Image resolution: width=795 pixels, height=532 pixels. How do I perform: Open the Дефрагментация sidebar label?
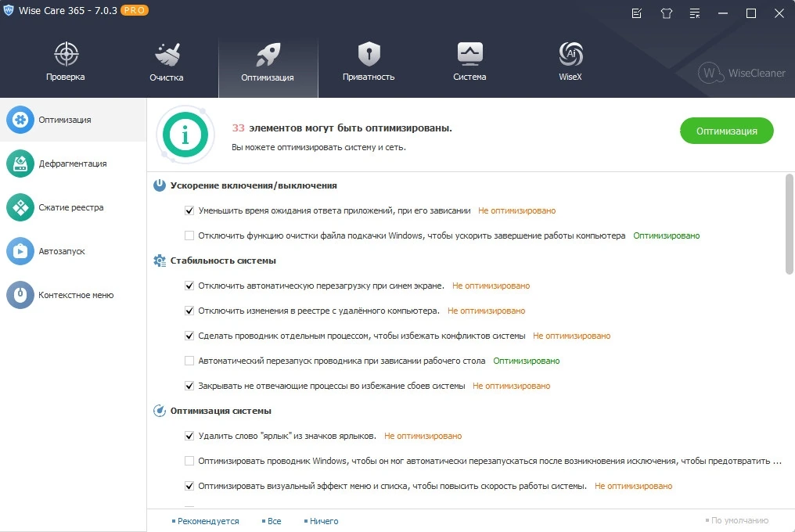pyautogui.click(x=73, y=164)
